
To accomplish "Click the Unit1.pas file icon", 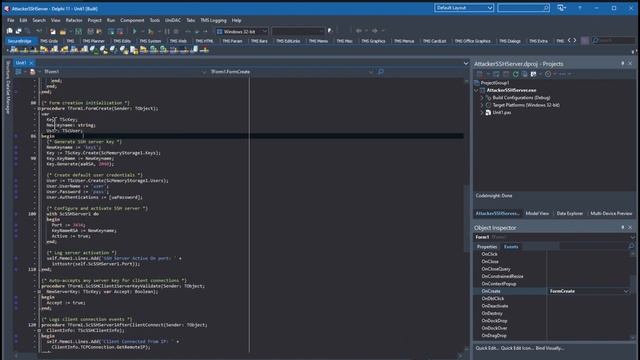I will pos(488,113).
